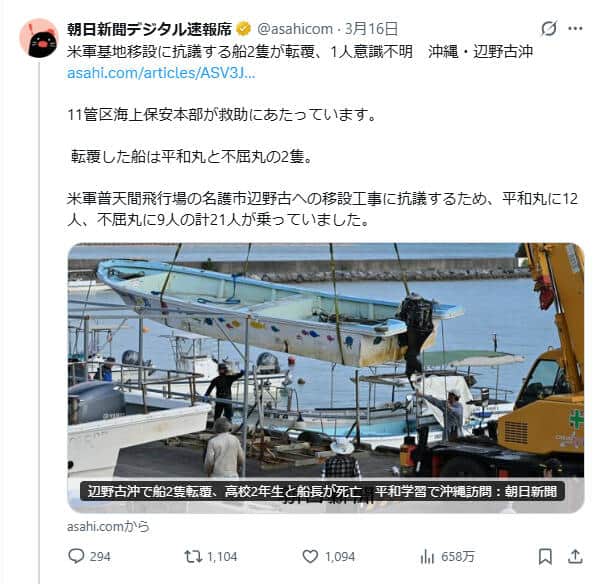Bookmark this post
The width and height of the screenshot is (600, 584).
545,556
